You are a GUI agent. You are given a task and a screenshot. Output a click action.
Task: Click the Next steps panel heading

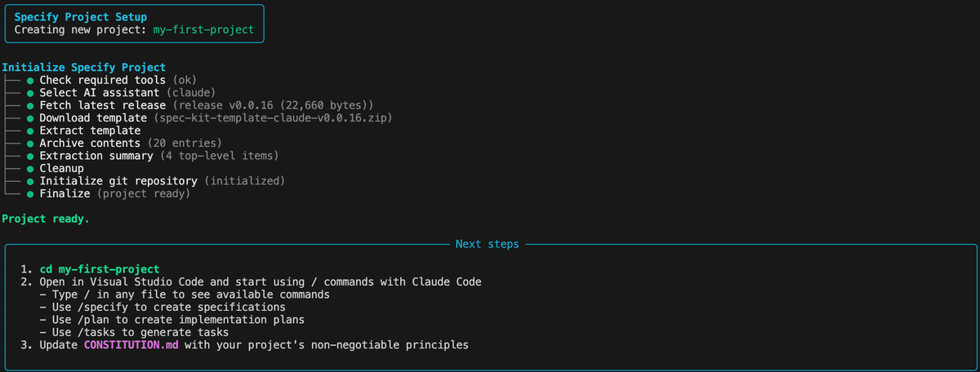coord(487,244)
